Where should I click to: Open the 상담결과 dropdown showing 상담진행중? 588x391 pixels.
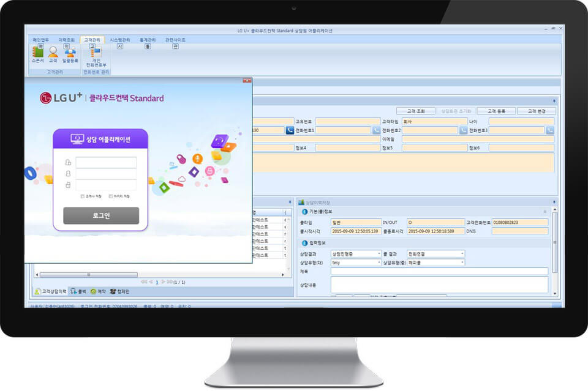[x=356, y=254]
